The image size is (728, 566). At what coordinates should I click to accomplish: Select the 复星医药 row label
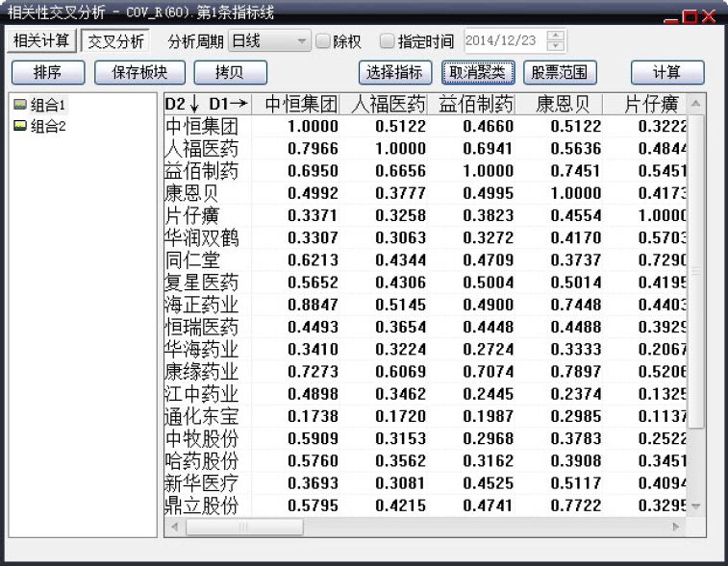point(202,283)
